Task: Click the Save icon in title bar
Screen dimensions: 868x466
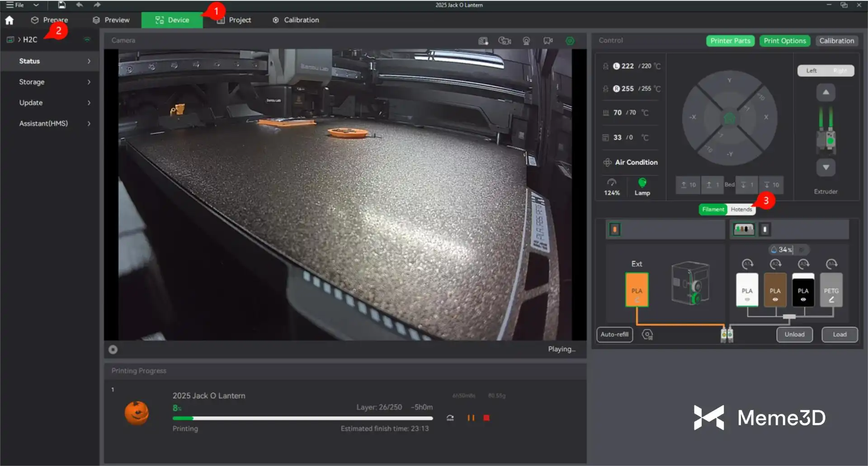Action: click(62, 5)
